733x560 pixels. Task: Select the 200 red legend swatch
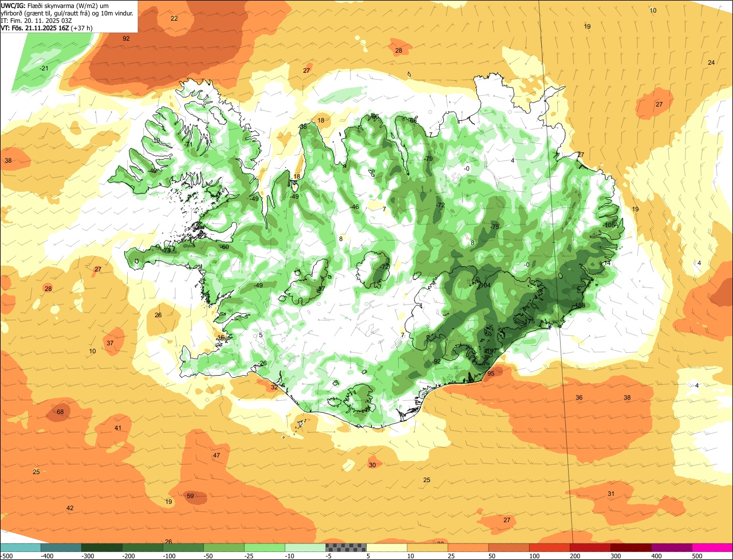pos(590,547)
